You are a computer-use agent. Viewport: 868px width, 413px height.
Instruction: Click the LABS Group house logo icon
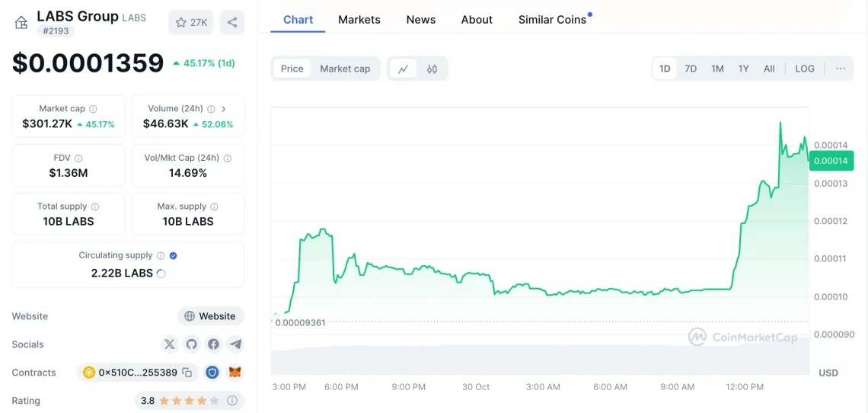click(x=21, y=22)
